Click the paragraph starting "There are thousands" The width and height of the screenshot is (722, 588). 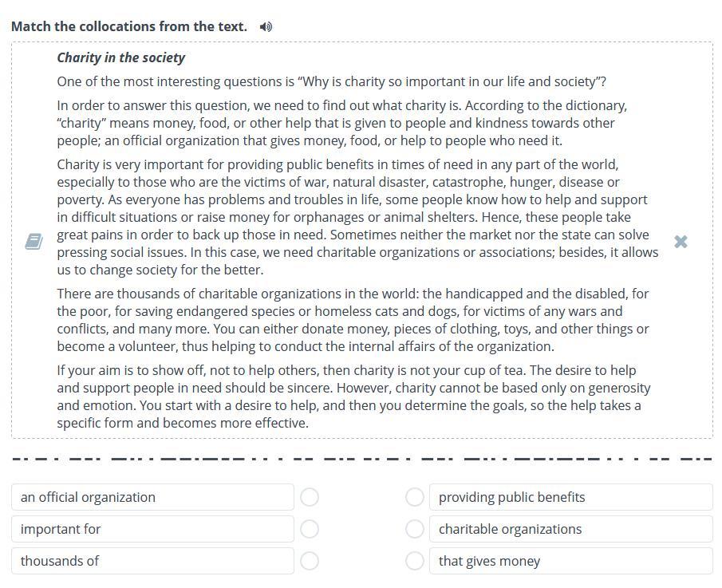coord(353,320)
